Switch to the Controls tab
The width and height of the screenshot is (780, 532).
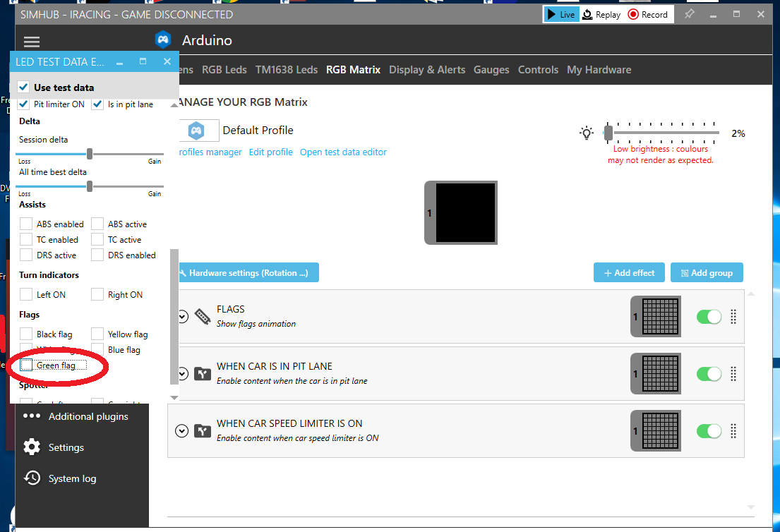539,70
